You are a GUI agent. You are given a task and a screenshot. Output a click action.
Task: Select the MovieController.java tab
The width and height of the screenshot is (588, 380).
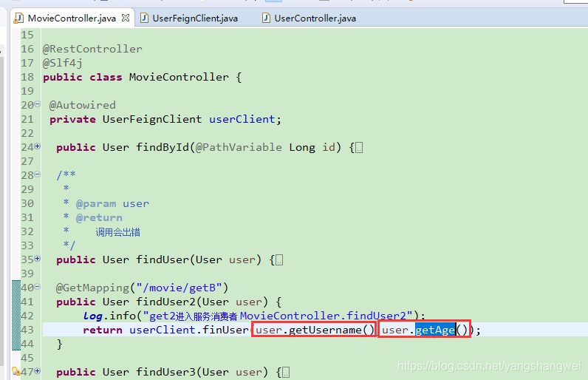[72, 18]
